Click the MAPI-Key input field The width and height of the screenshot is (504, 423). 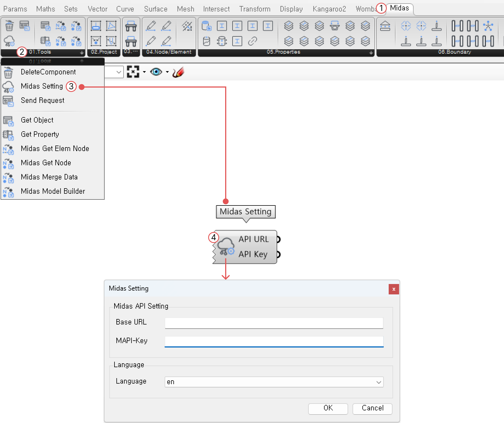pos(274,341)
